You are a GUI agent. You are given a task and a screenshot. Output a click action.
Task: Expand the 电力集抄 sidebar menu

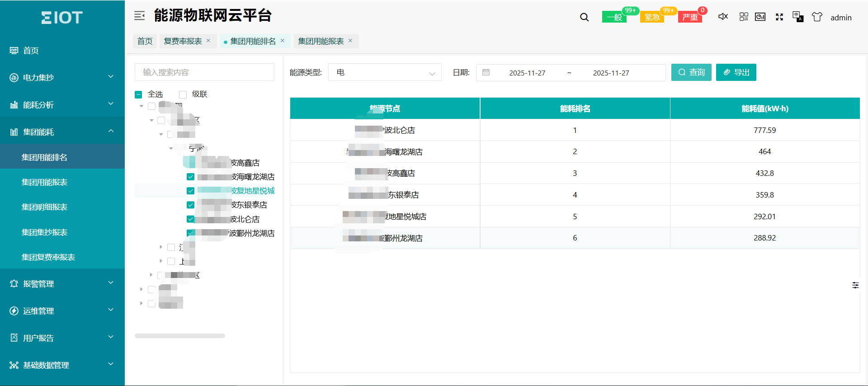pyautogui.click(x=62, y=77)
